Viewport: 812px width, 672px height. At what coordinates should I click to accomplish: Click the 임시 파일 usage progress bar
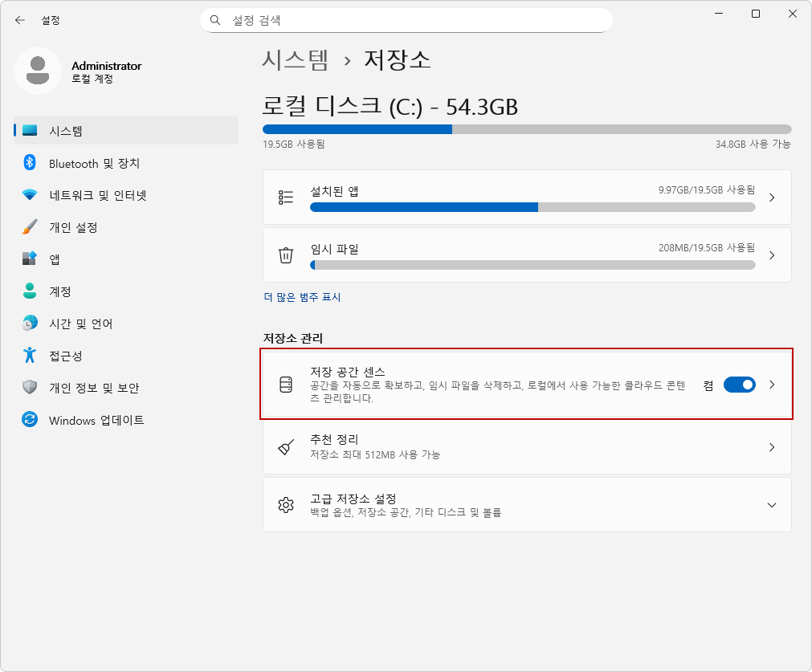[532, 266]
